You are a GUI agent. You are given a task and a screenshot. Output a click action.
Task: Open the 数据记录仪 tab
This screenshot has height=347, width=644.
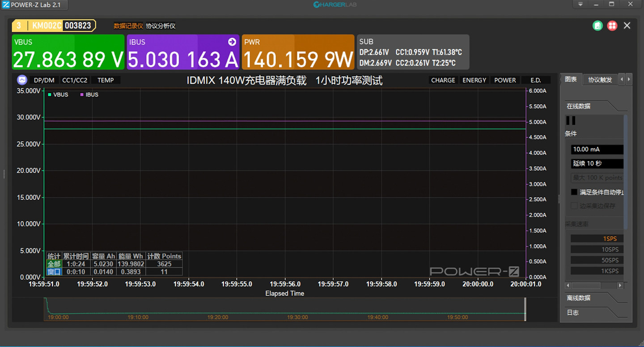pos(128,26)
